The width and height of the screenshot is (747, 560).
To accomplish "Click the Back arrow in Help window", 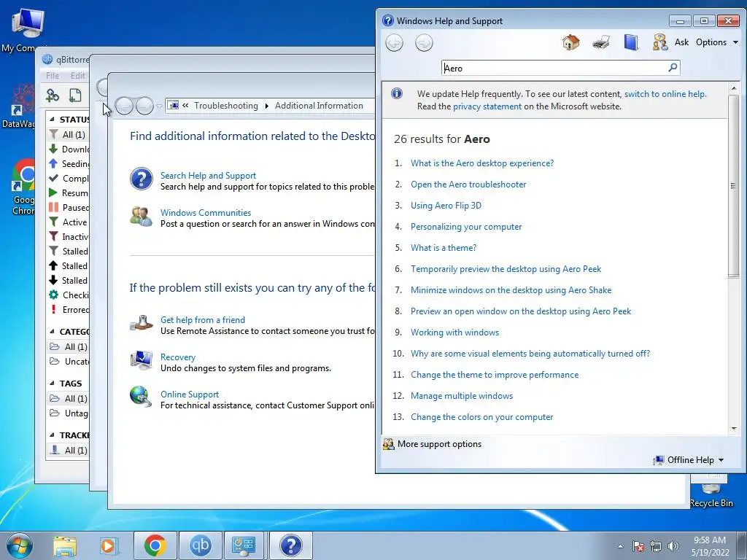I will [394, 43].
